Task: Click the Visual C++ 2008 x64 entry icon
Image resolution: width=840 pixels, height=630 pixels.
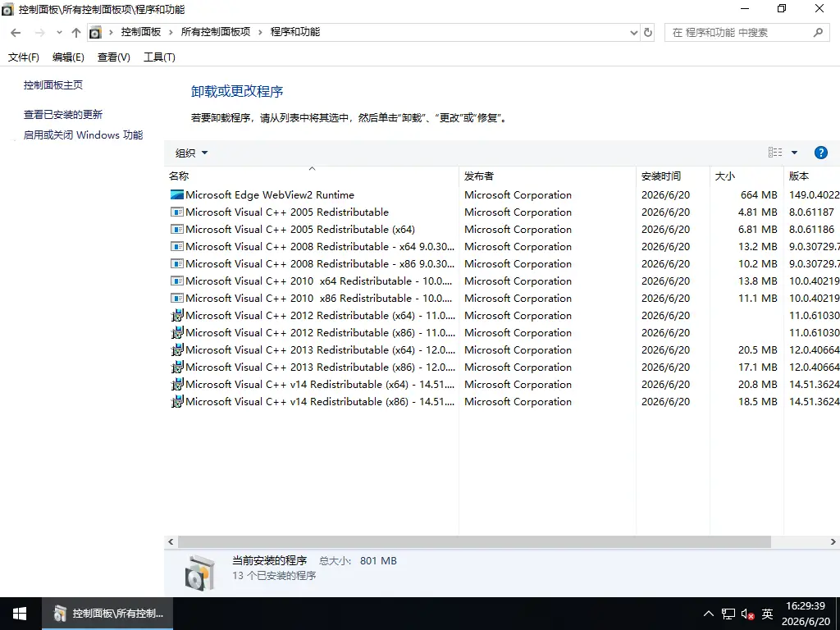Action: 177,246
